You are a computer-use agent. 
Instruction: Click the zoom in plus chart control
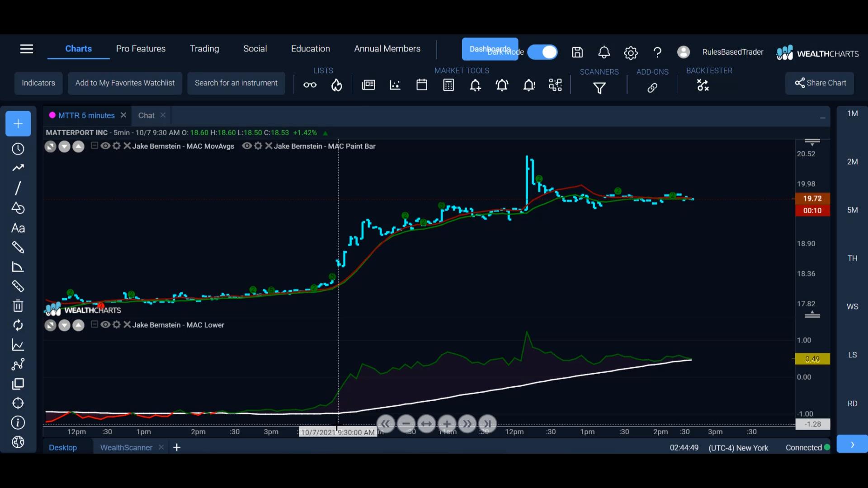pos(447,424)
